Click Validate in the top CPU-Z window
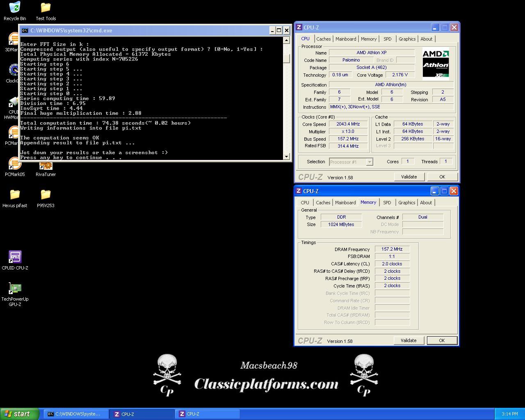This screenshot has width=525, height=420. (x=409, y=177)
